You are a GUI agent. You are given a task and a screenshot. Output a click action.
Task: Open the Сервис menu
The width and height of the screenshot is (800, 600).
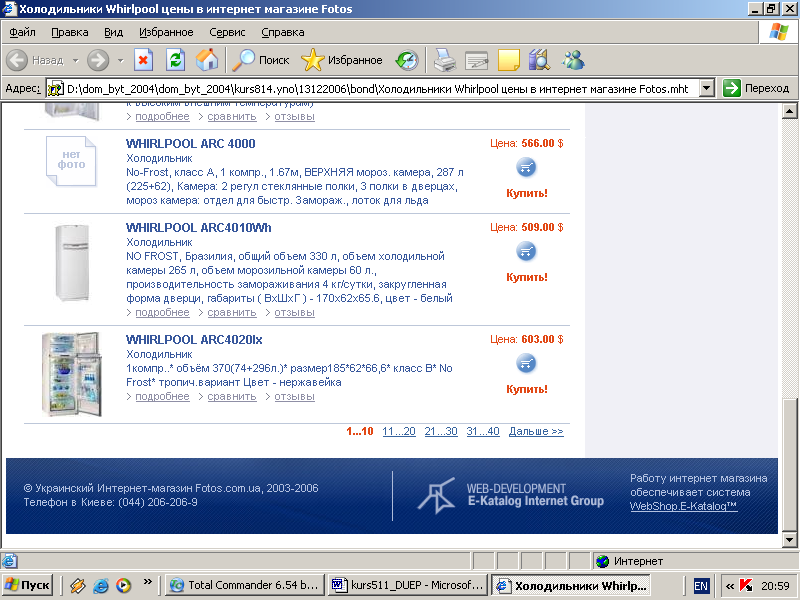pyautogui.click(x=227, y=32)
